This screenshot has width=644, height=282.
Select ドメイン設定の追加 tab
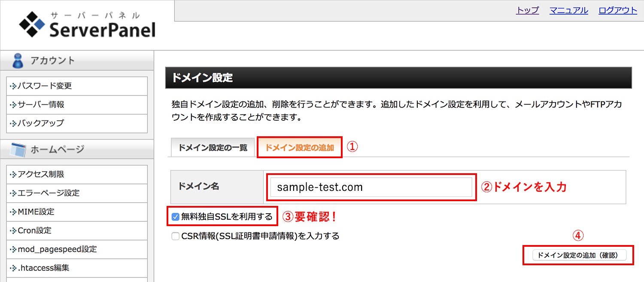pyautogui.click(x=299, y=147)
